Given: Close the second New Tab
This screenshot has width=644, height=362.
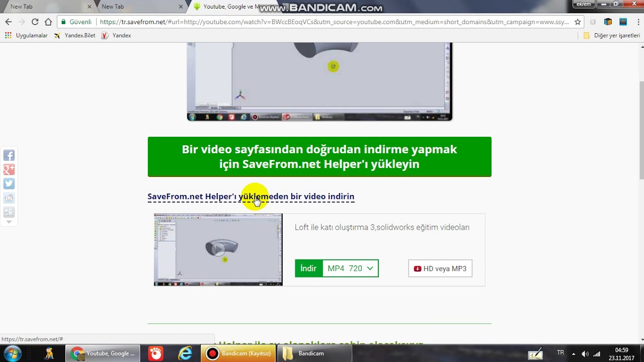Looking at the screenshot, I should point(181,7).
